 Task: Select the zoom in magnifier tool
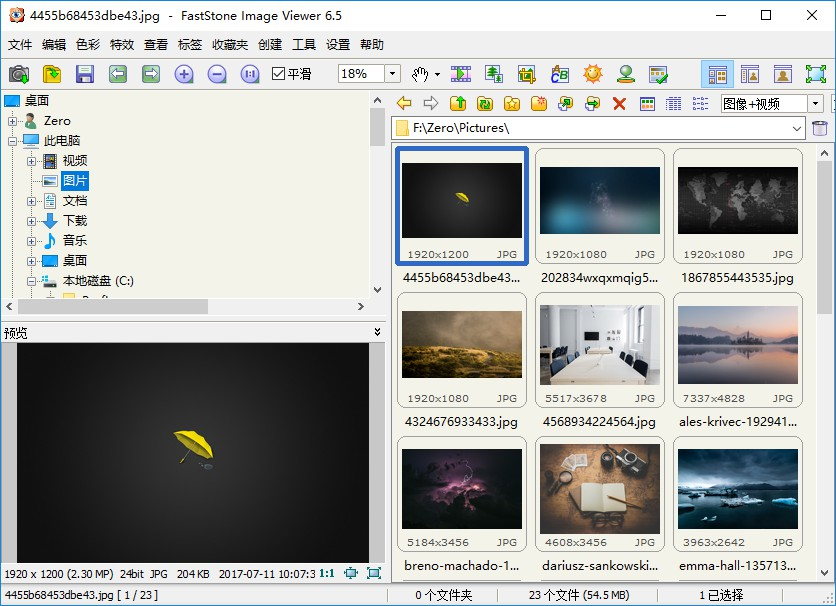(184, 74)
